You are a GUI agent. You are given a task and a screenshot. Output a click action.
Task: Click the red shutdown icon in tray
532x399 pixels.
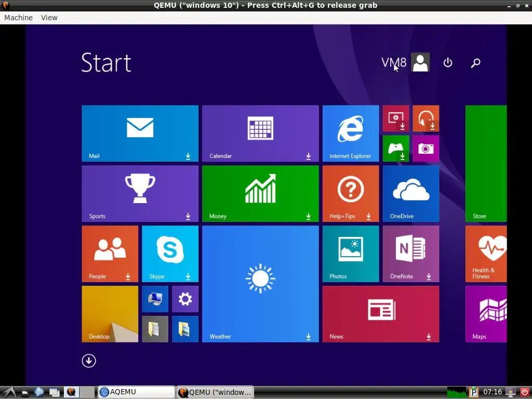(x=525, y=392)
